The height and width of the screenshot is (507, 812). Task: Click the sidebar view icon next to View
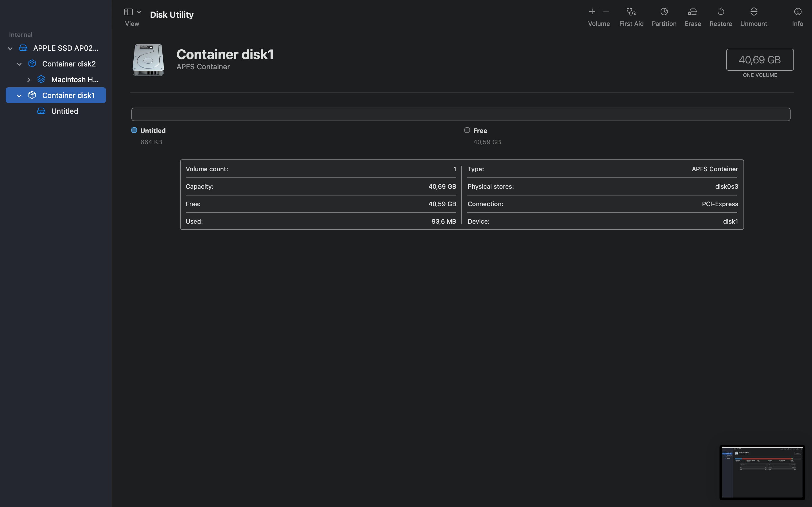point(128,11)
